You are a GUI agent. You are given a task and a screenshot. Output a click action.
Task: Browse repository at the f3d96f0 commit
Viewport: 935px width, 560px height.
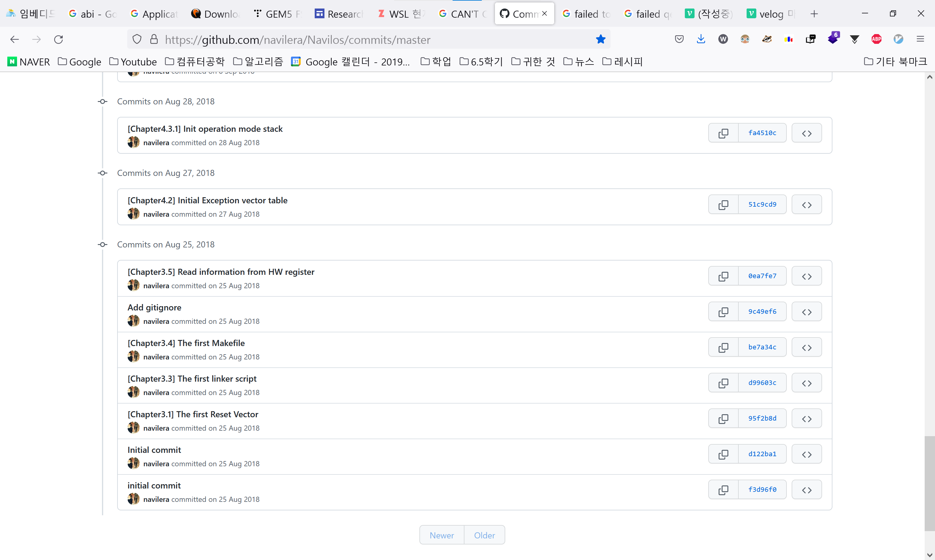click(x=806, y=490)
